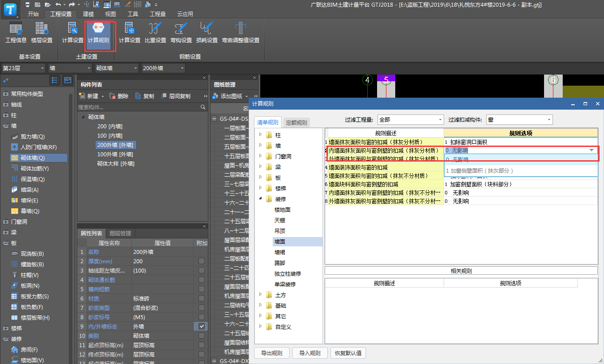Open 楼层设置 floor settings
This screenshot has width=604, height=364.
pos(42,33)
